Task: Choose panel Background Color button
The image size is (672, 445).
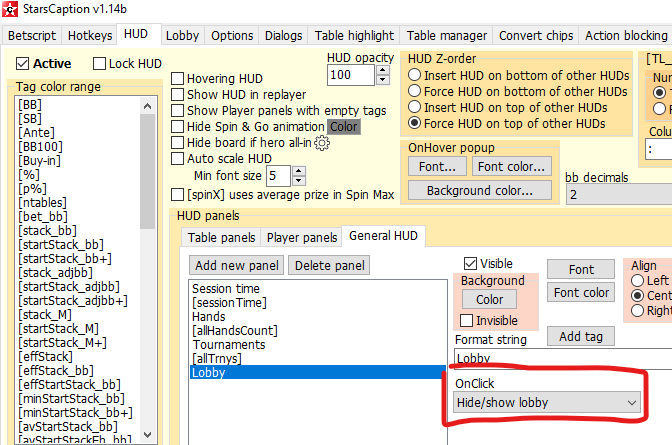Action: coord(489,299)
